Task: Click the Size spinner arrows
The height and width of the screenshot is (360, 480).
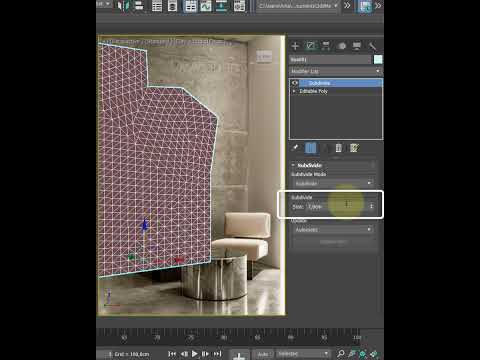Action: pyautogui.click(x=371, y=206)
